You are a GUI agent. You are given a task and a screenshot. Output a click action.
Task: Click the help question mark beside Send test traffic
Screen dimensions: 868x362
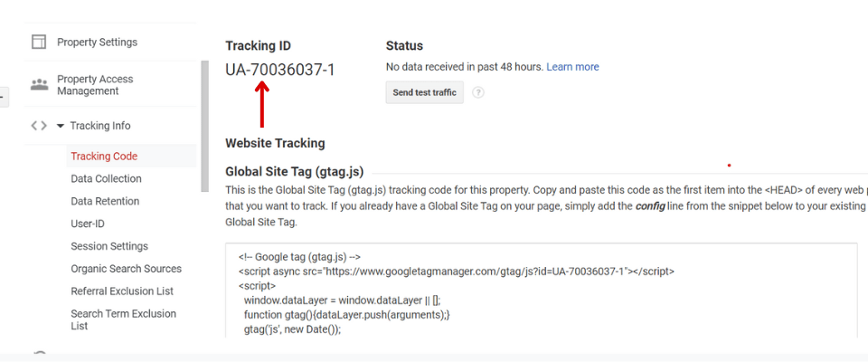point(478,92)
